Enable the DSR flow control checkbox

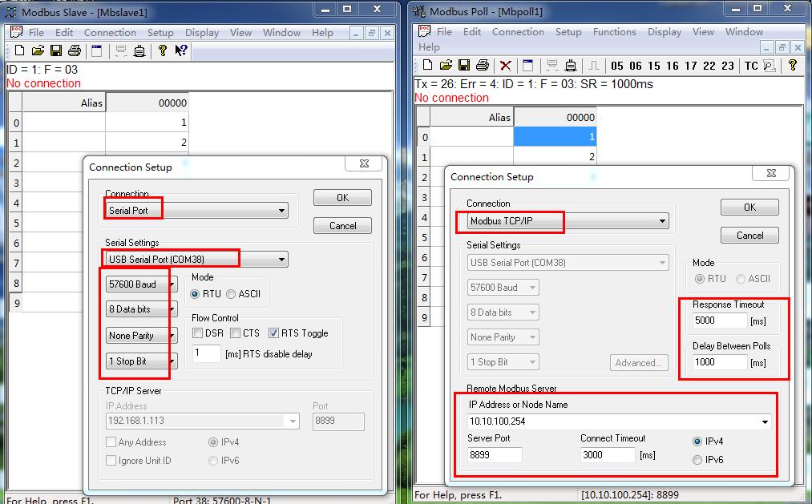pos(198,333)
